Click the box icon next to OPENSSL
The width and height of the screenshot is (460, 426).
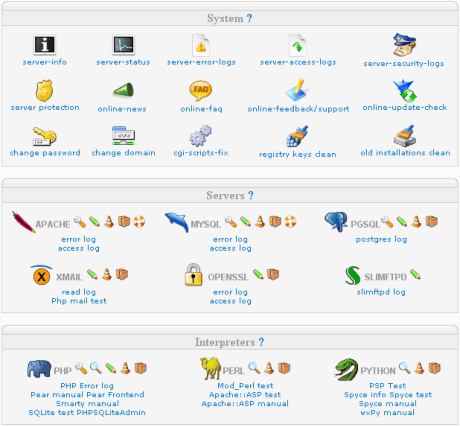tap(273, 274)
